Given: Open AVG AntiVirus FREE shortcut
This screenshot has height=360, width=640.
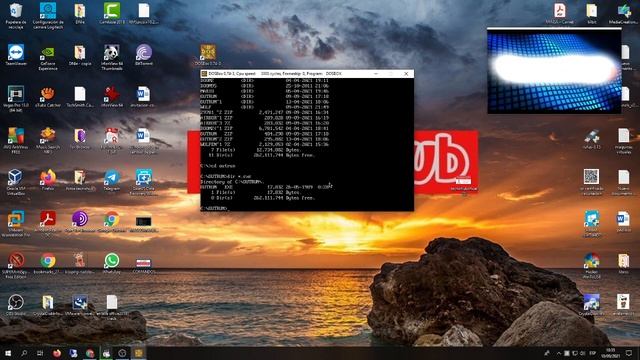Looking at the screenshot, I should pos(16,136).
